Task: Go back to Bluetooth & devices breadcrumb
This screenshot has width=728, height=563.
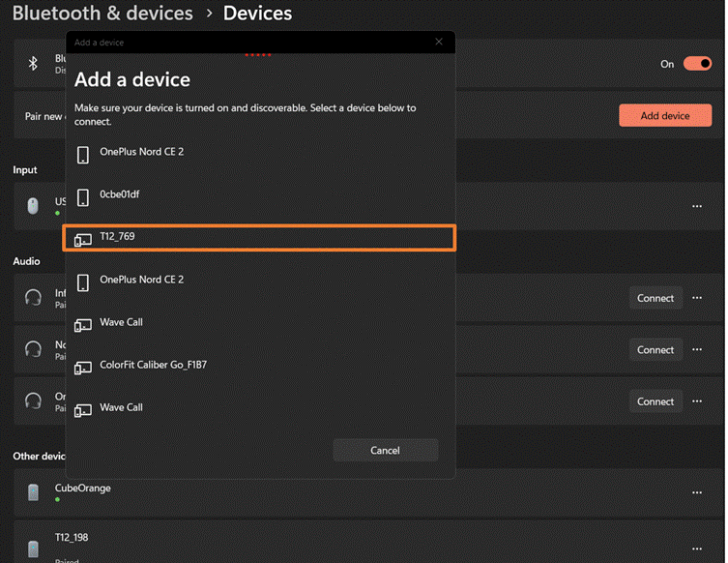Action: click(x=102, y=14)
